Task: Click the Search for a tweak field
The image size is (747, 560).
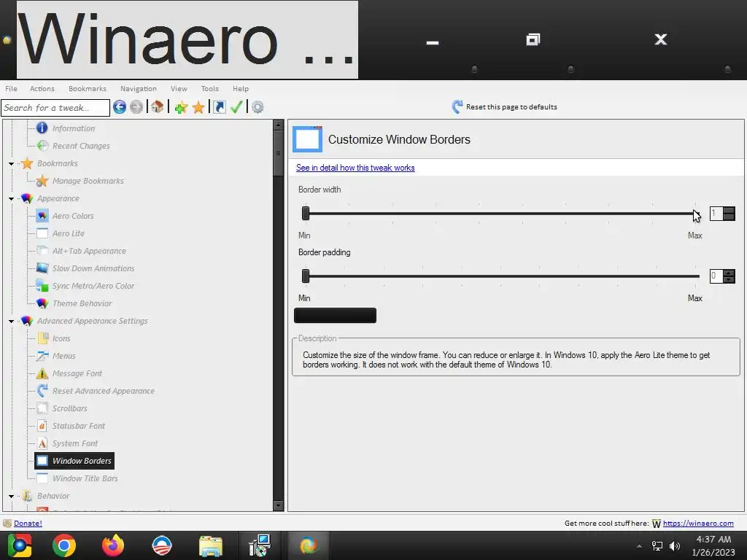Action: (55, 108)
